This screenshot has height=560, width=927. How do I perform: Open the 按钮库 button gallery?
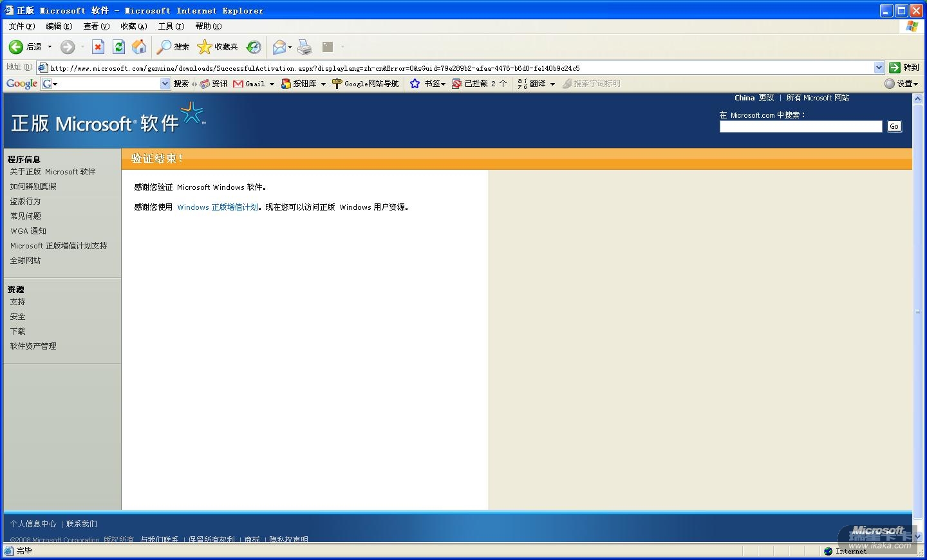point(299,84)
